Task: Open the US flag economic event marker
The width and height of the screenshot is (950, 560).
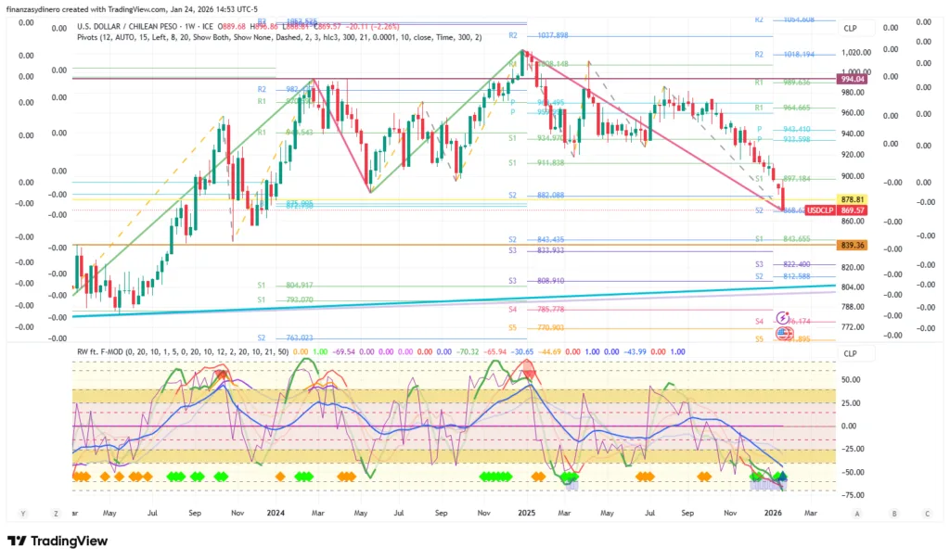Action: pyautogui.click(x=784, y=333)
